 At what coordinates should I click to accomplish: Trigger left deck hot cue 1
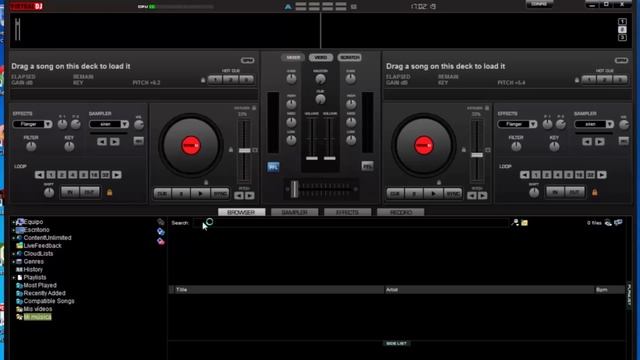tap(216, 80)
